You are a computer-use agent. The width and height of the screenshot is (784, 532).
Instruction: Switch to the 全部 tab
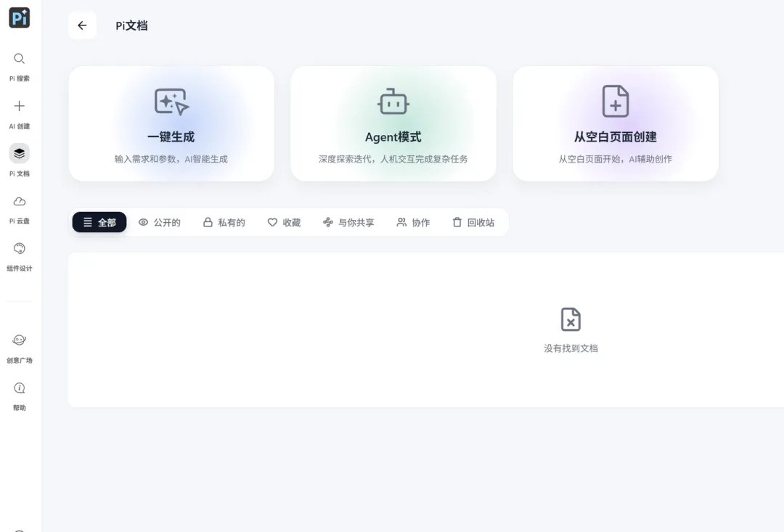(99, 222)
